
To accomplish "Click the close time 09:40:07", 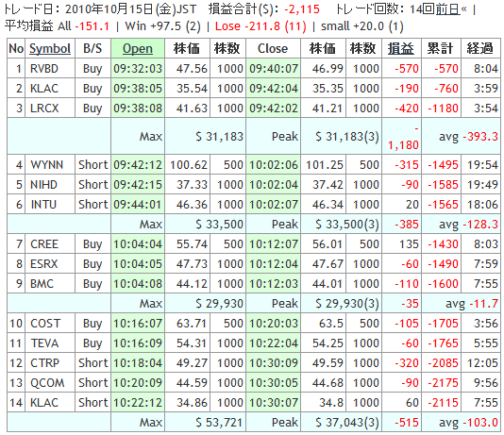I will point(274,69).
